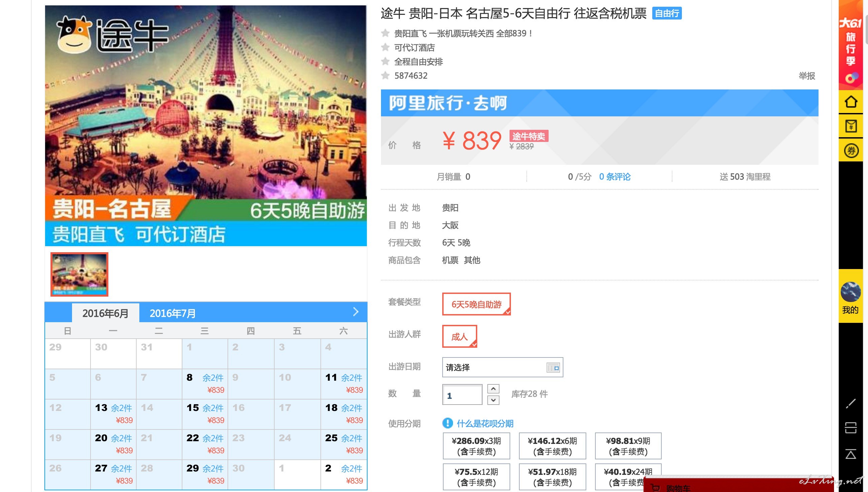Screen dimensions: 868x492
Task: Go back to top using arrow icon
Action: 850,454
